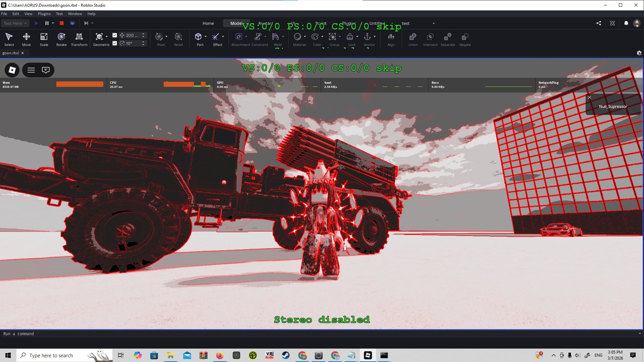This screenshot has height=362, width=644.
Task: Close the Null_Supressor notification
Action: click(x=589, y=97)
